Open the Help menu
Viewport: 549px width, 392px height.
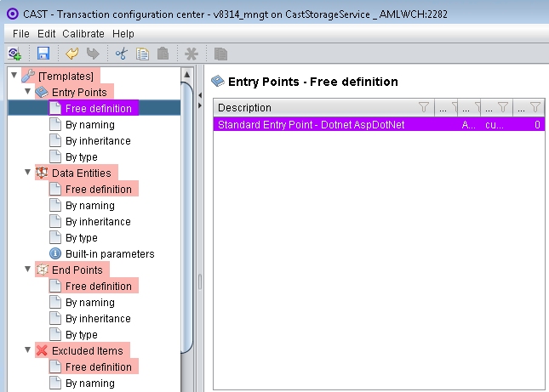[x=123, y=33]
